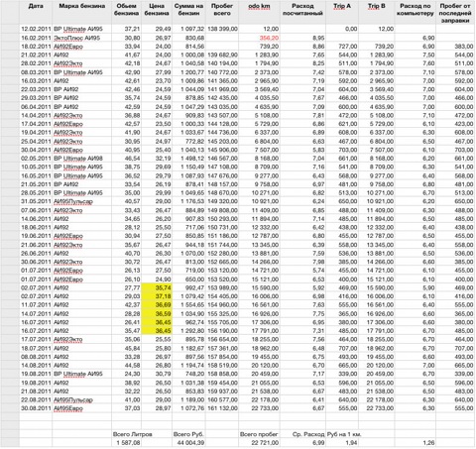Select the last-refuel mileage cell "383,00"
Screen dimensions: 476x449
[455, 47]
